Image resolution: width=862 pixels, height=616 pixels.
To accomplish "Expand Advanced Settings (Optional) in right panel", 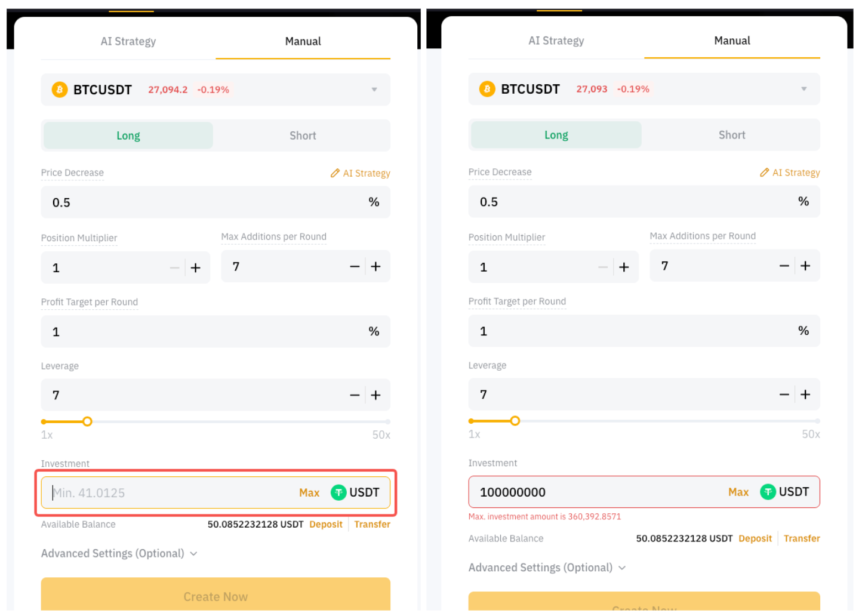I will pyautogui.click(x=547, y=568).
